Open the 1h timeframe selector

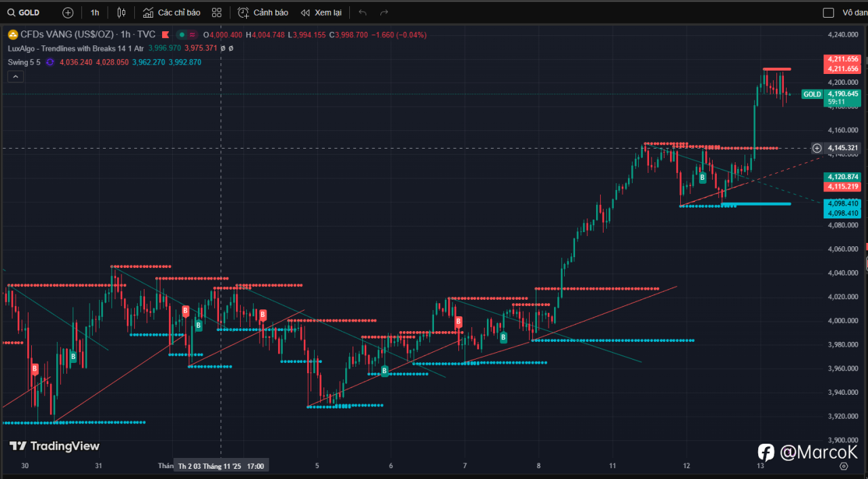click(x=94, y=12)
